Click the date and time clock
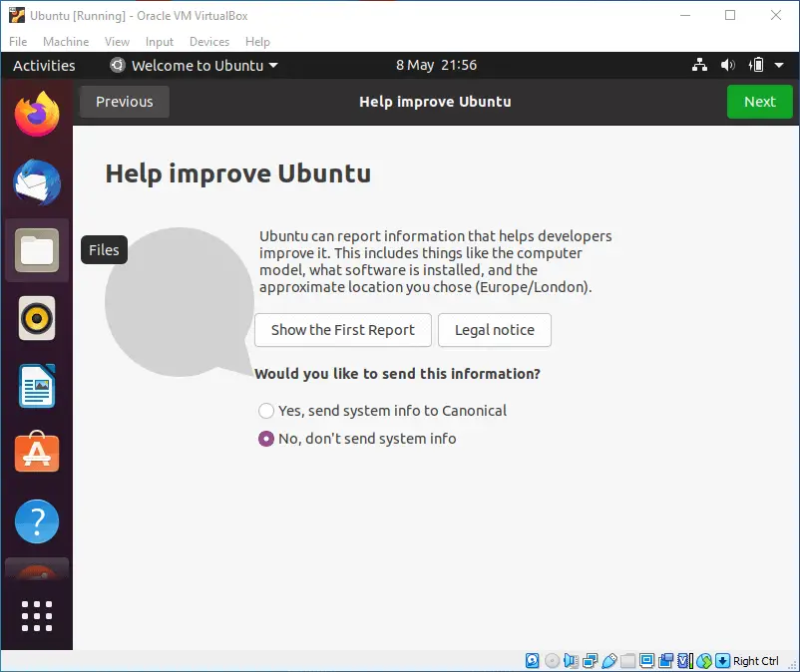The height and width of the screenshot is (672, 800). coord(436,65)
